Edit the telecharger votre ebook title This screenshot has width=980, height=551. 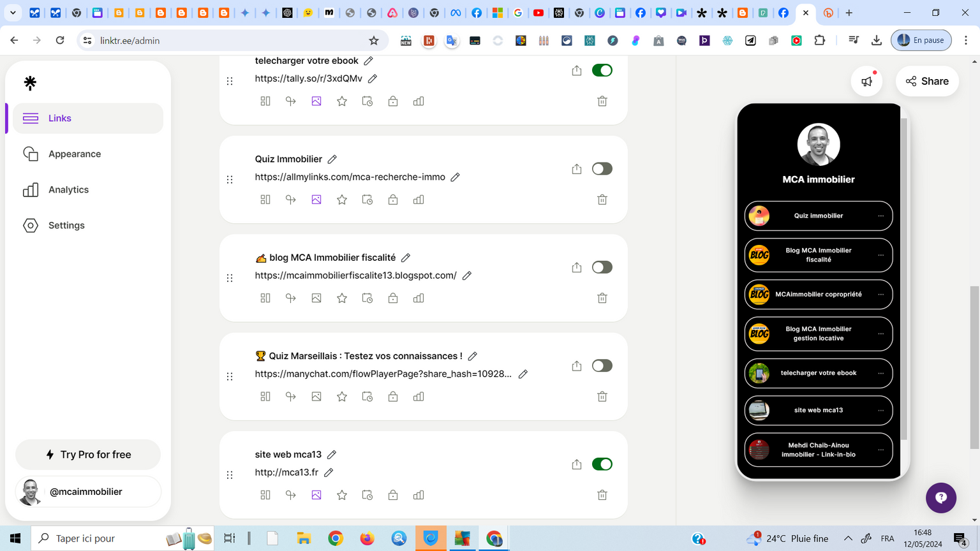(368, 61)
